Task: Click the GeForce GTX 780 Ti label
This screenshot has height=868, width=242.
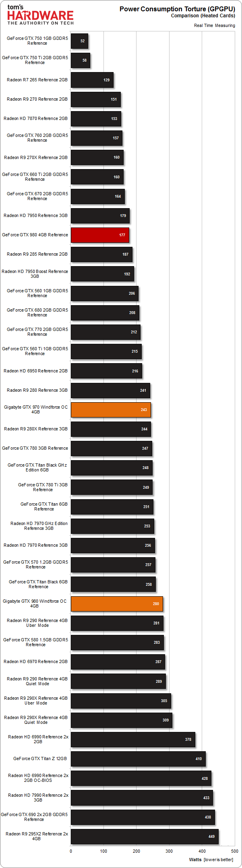Action: (43, 487)
